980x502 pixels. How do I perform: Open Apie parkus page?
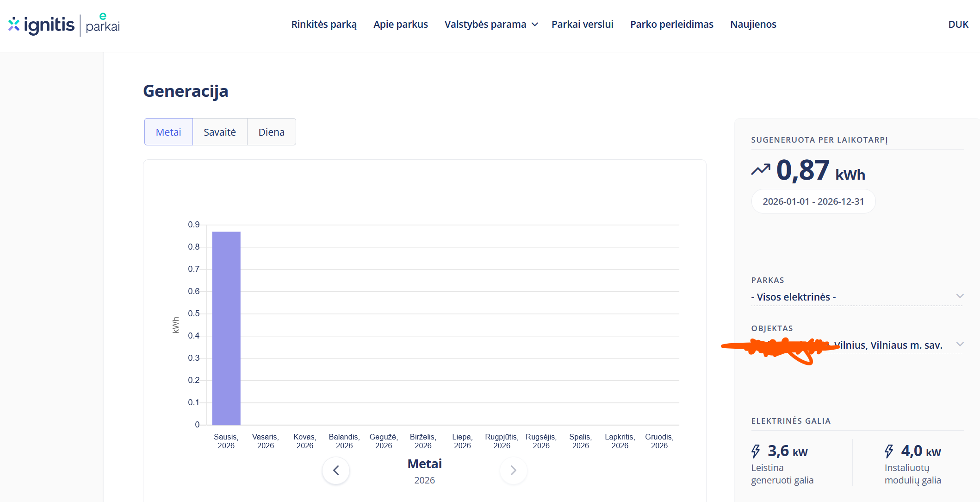[x=401, y=25]
